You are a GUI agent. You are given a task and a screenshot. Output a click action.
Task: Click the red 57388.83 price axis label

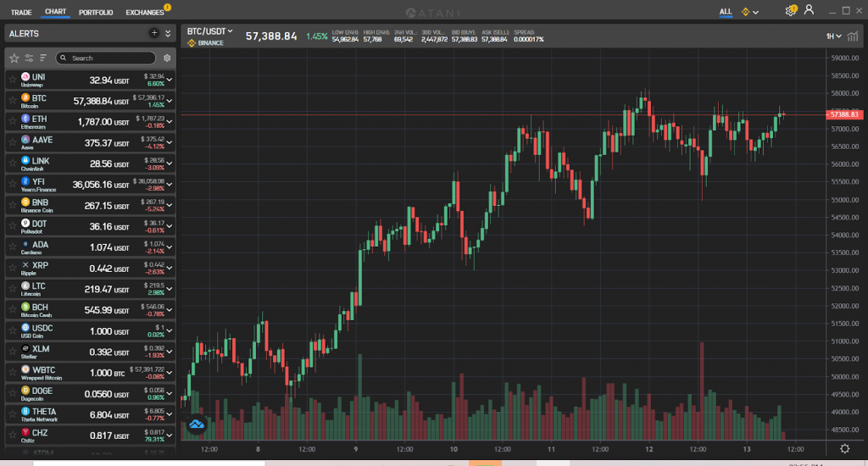tap(844, 114)
